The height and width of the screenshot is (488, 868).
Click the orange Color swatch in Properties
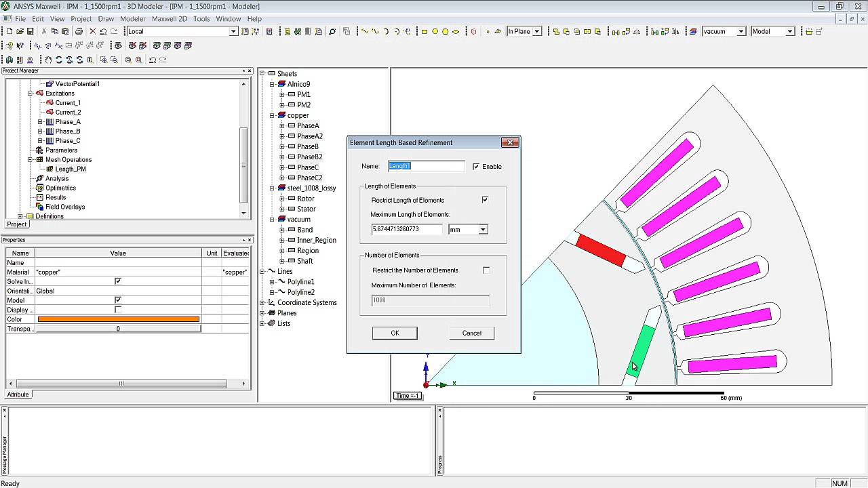tap(119, 319)
